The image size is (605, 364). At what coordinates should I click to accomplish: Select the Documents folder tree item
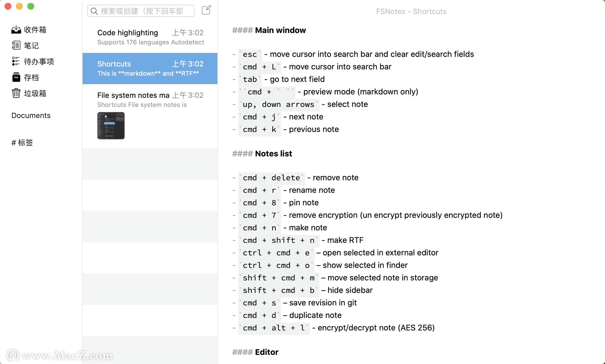point(31,115)
